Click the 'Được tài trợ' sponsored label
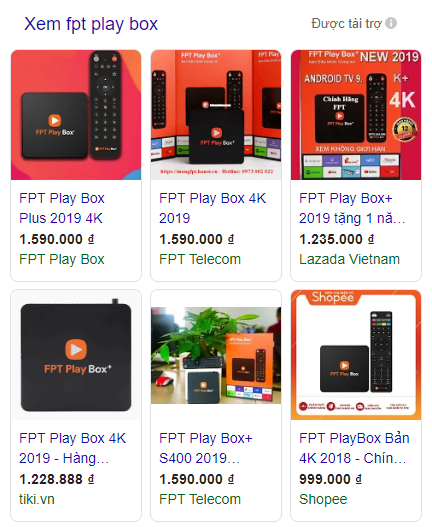Image resolution: width=432 pixels, height=527 pixels. 346,24
